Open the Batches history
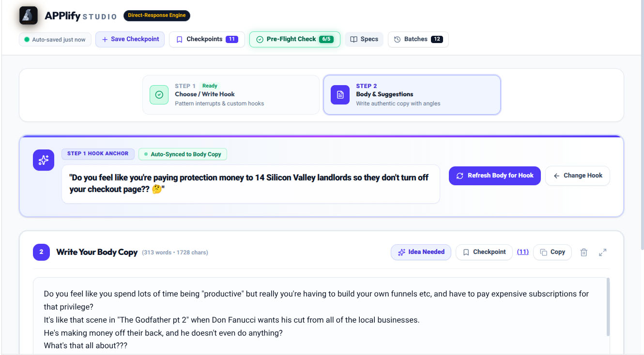The image size is (644, 355). pos(418,39)
